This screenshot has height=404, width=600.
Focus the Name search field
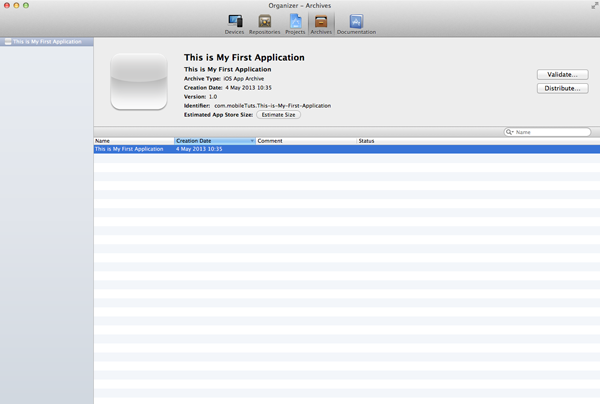[552, 132]
